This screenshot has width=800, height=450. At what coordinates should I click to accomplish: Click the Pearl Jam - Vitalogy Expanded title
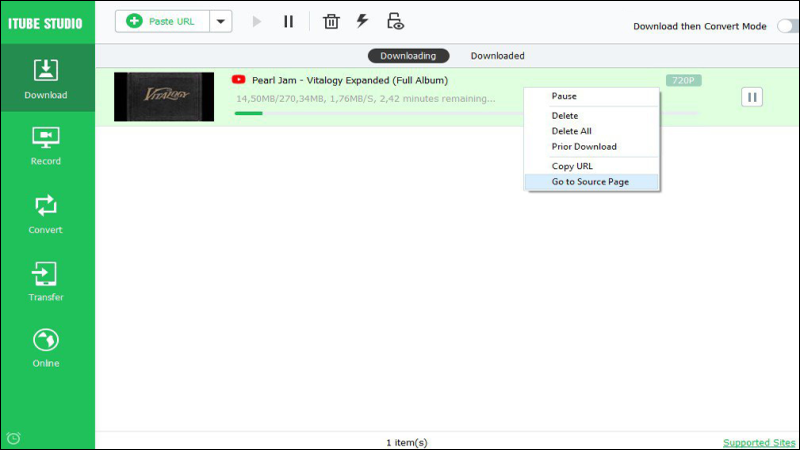[350, 80]
